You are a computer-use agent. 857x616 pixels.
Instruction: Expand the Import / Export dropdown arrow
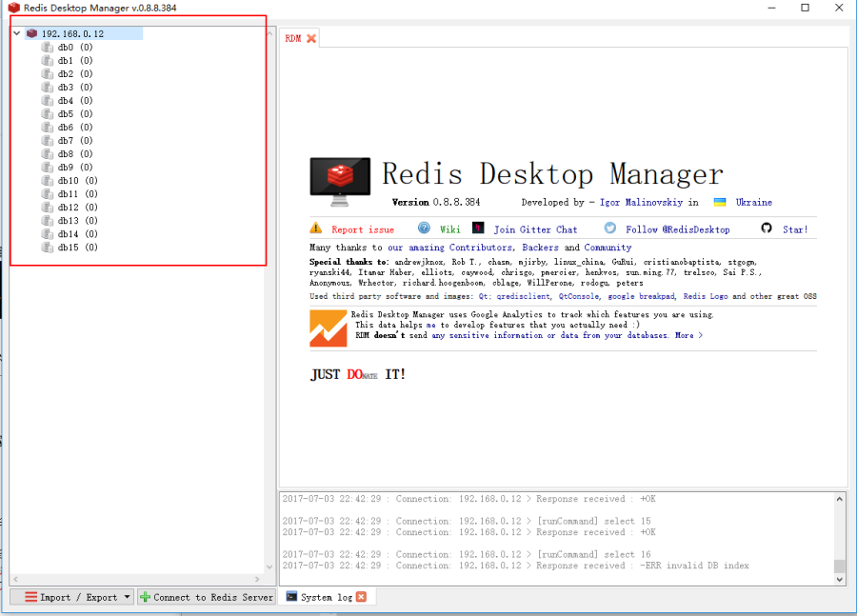click(x=128, y=596)
